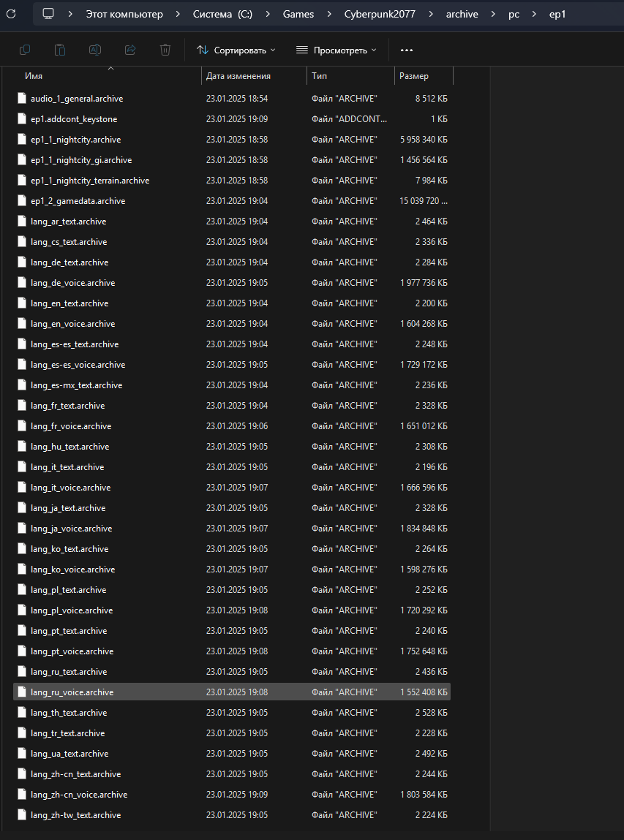Click the file icon of lang_en_voice.archive
The height and width of the screenshot is (840, 624).
pyautogui.click(x=21, y=324)
